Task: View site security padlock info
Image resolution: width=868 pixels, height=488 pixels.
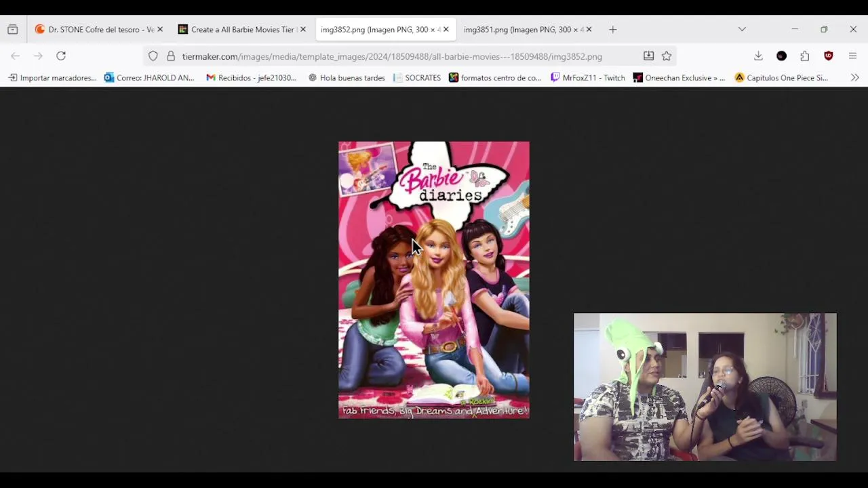Action: tap(171, 56)
